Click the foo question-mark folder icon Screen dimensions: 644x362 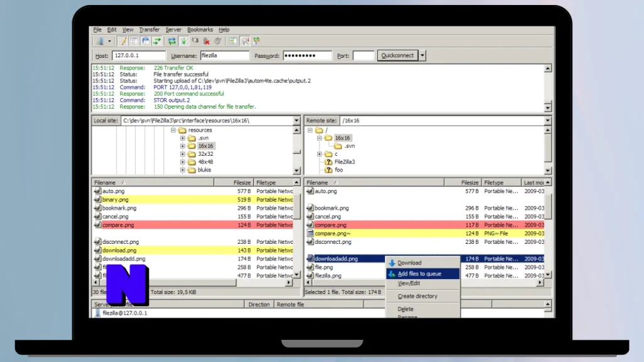tap(328, 170)
